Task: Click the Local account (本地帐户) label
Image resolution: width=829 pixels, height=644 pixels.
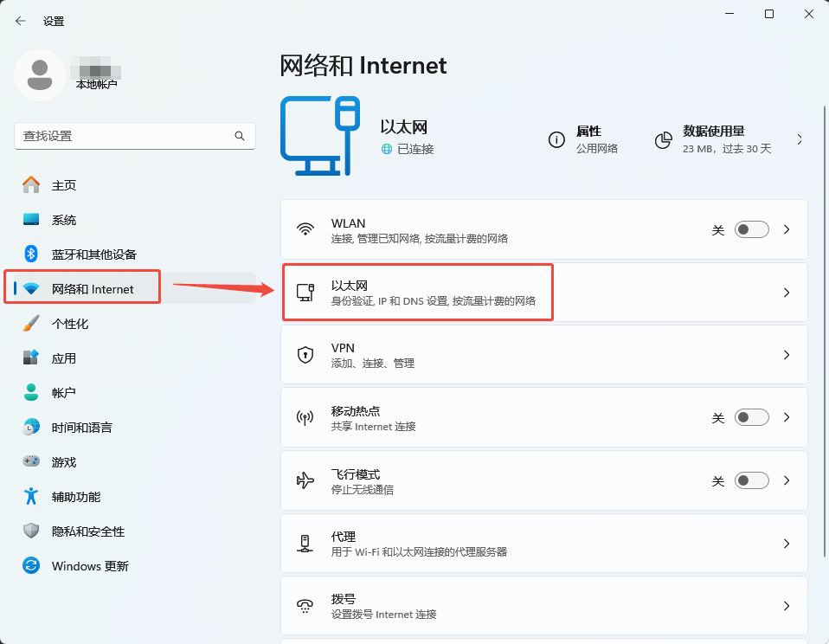Action: 96,85
